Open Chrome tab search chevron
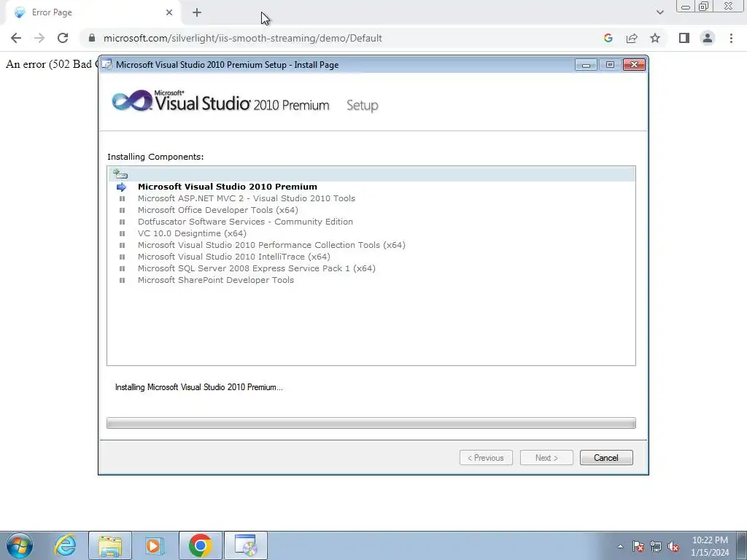747x560 pixels. click(659, 12)
